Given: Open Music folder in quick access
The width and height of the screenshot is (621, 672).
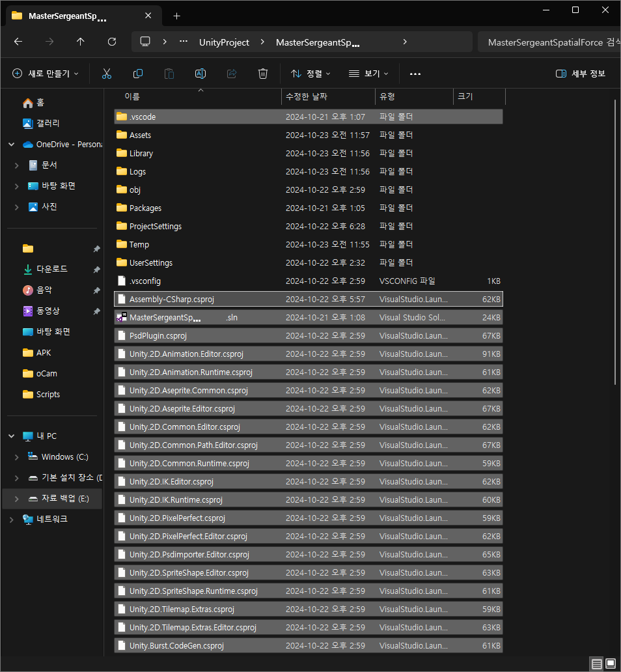Looking at the screenshot, I should pyautogui.click(x=37, y=290).
